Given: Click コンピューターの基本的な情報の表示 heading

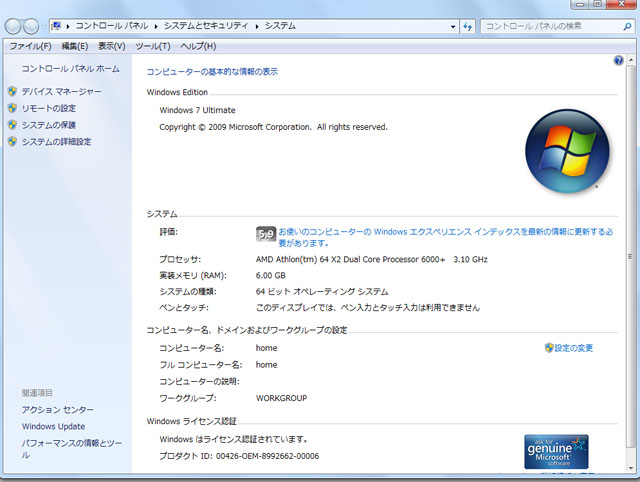Looking at the screenshot, I should [x=212, y=72].
